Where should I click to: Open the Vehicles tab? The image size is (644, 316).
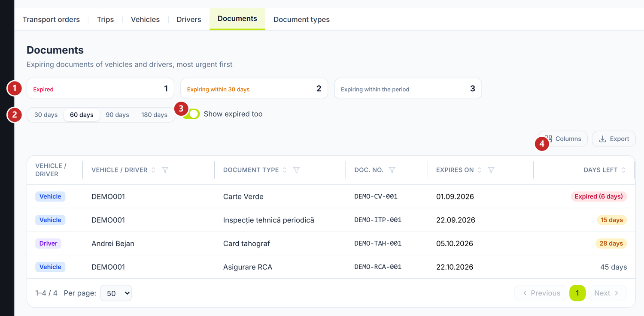(x=145, y=19)
